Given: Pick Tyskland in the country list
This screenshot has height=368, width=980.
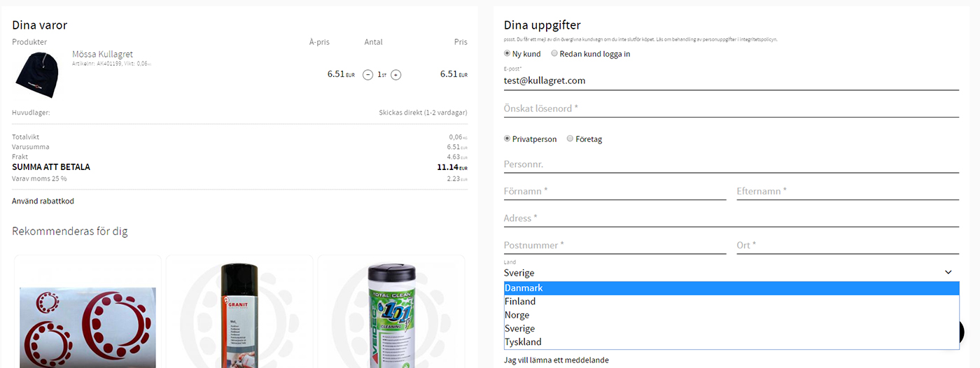Looking at the screenshot, I should coord(731,342).
